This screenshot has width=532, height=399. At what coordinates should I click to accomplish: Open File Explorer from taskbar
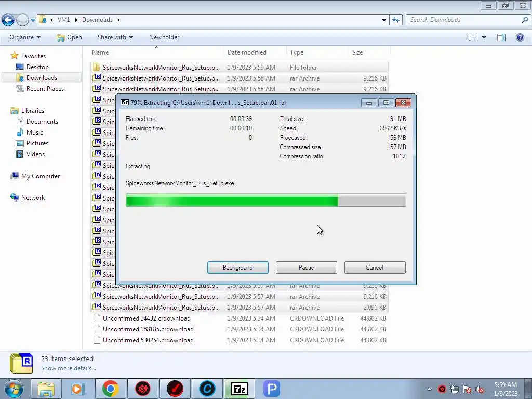coord(46,389)
